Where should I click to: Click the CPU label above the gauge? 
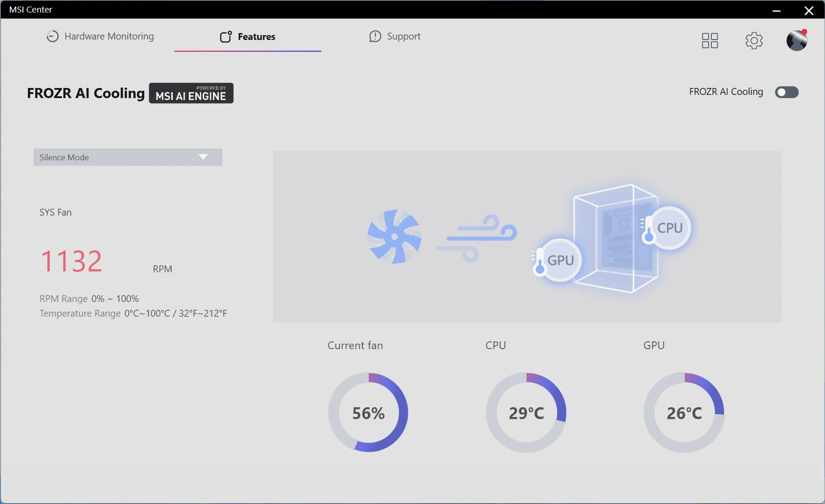(x=495, y=345)
